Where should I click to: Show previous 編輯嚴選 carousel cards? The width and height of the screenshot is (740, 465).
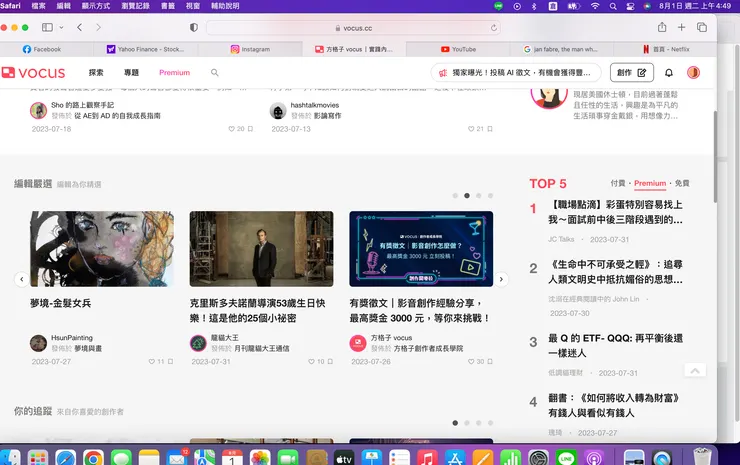point(22,279)
